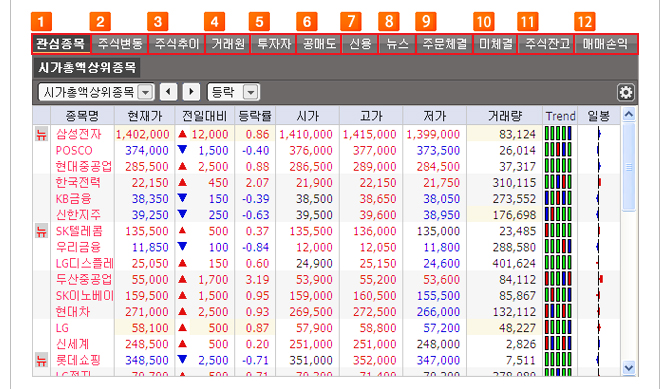Select the 삼성전자 stock name
The image size is (670, 389).
(79, 134)
